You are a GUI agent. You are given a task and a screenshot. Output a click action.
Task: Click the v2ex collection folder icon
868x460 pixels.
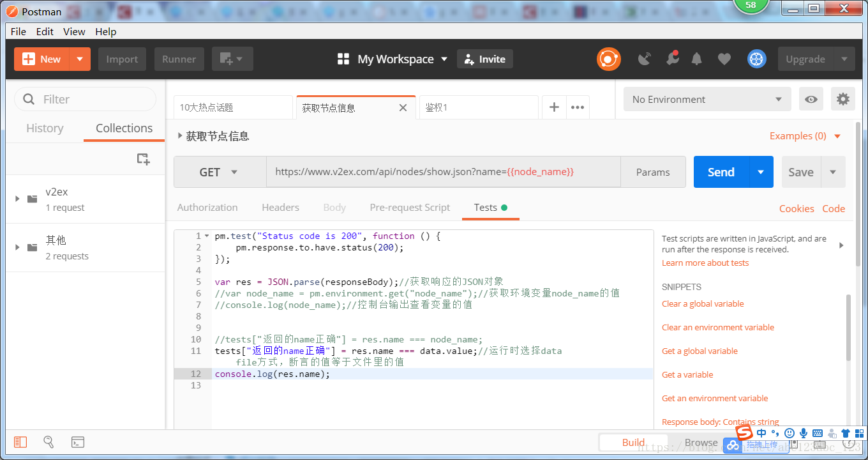pyautogui.click(x=33, y=199)
